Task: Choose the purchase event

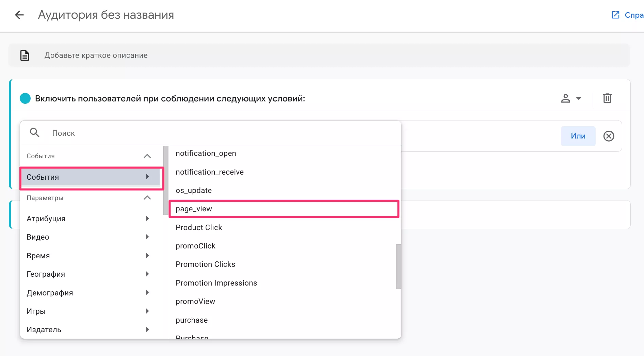Action: [192, 320]
